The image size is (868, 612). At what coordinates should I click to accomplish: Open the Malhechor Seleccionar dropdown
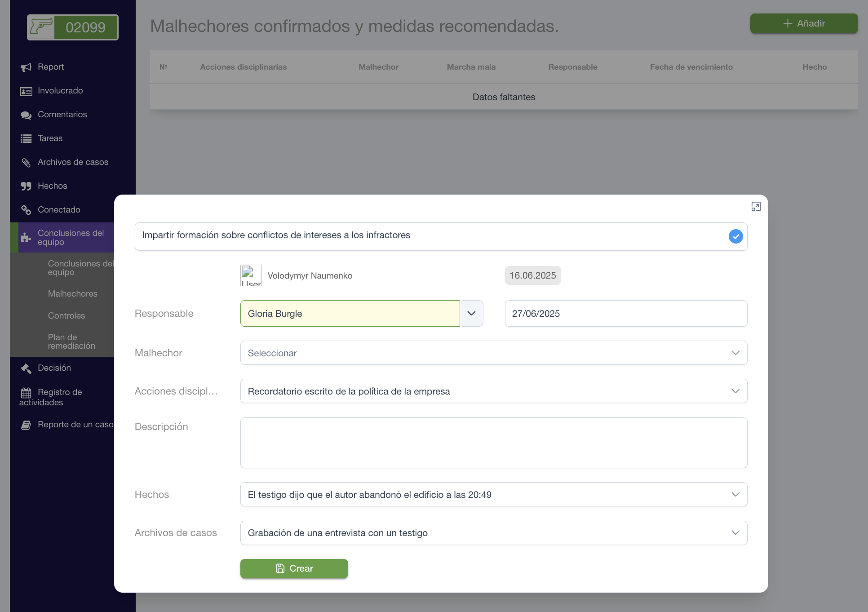coord(493,353)
